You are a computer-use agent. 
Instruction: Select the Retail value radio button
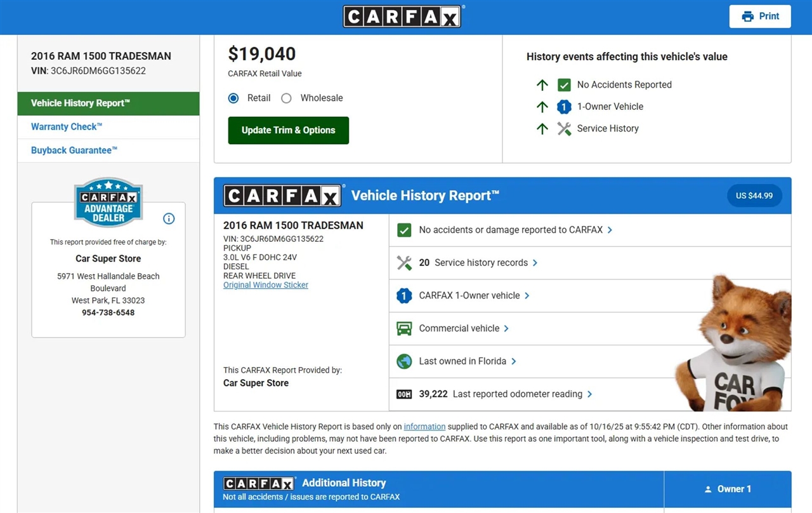coord(233,98)
